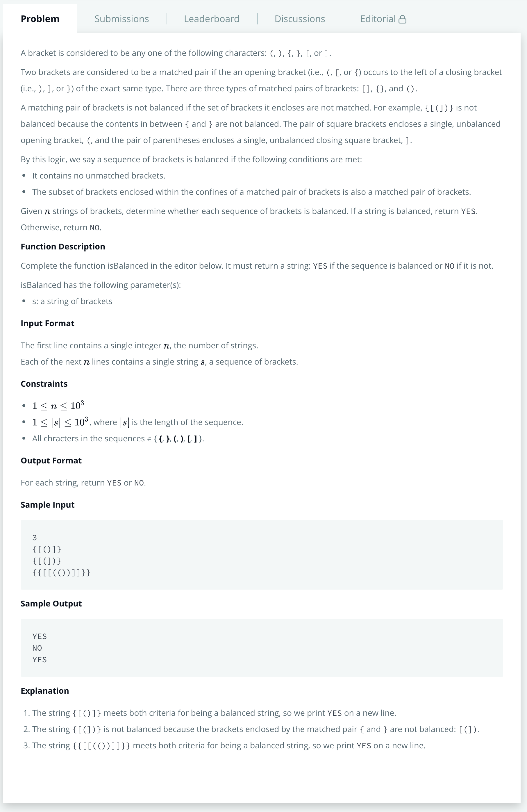The height and width of the screenshot is (812, 527).
Task: Select the string {[(])} in Sample Input
Action: click(47, 561)
